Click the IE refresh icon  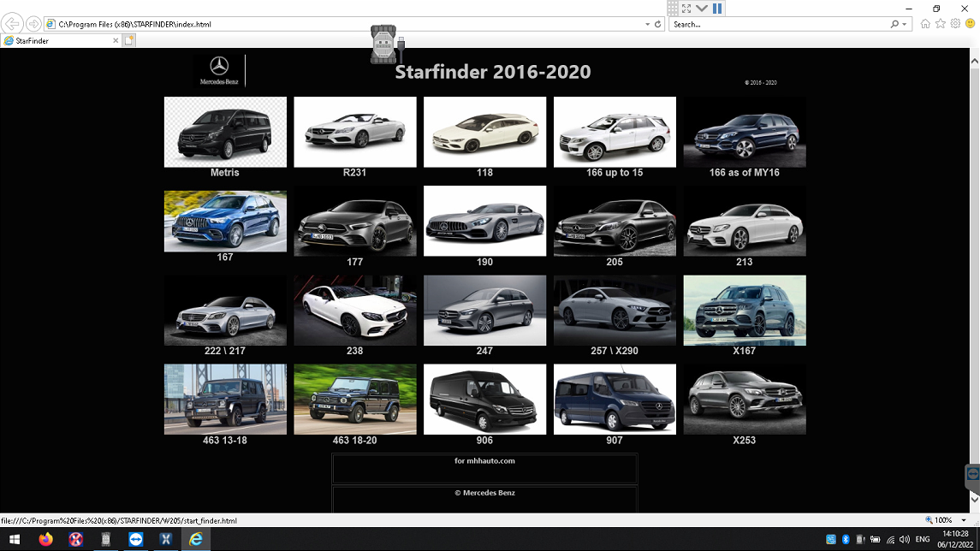pyautogui.click(x=657, y=24)
